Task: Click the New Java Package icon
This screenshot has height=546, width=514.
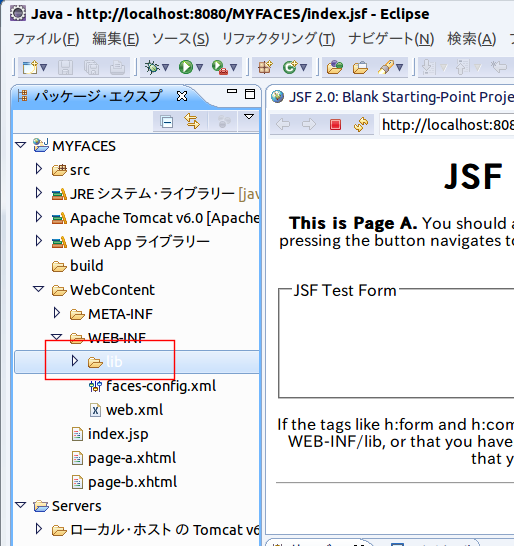Action: point(265,67)
